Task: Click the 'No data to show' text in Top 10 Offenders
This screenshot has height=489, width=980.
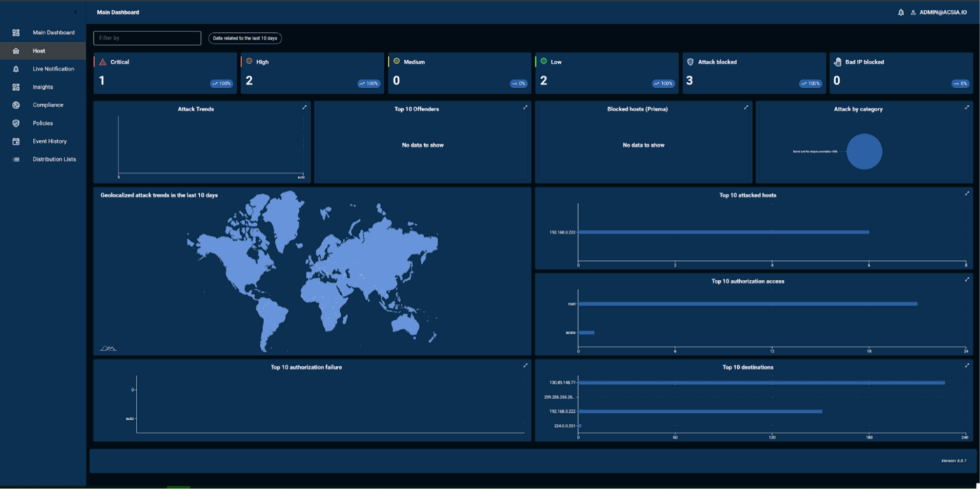Action: click(x=423, y=145)
